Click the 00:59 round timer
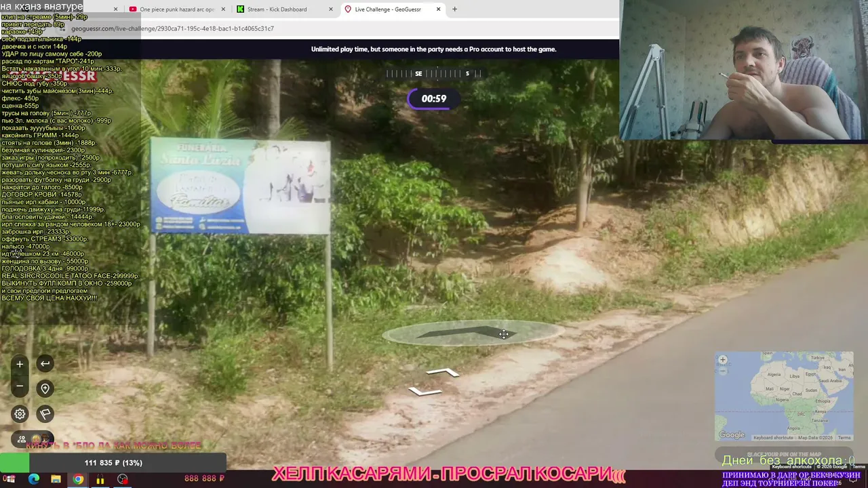Viewport: 868px width, 488px height. [434, 99]
